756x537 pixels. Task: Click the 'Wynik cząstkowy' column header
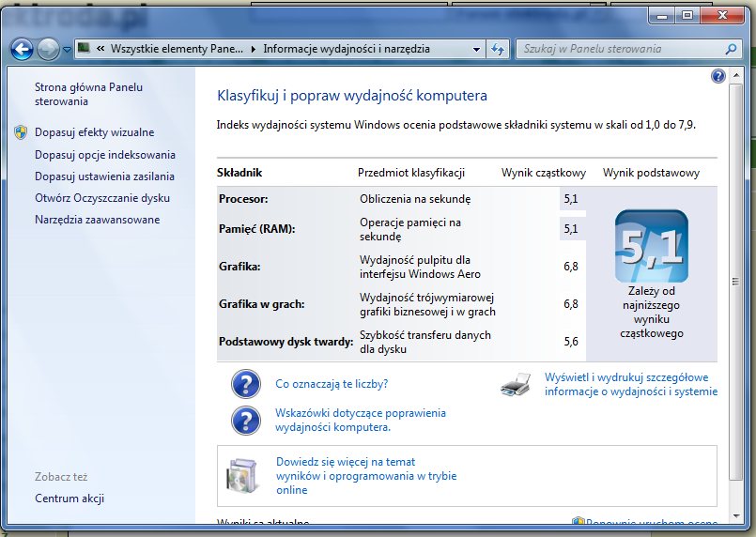pyautogui.click(x=544, y=173)
